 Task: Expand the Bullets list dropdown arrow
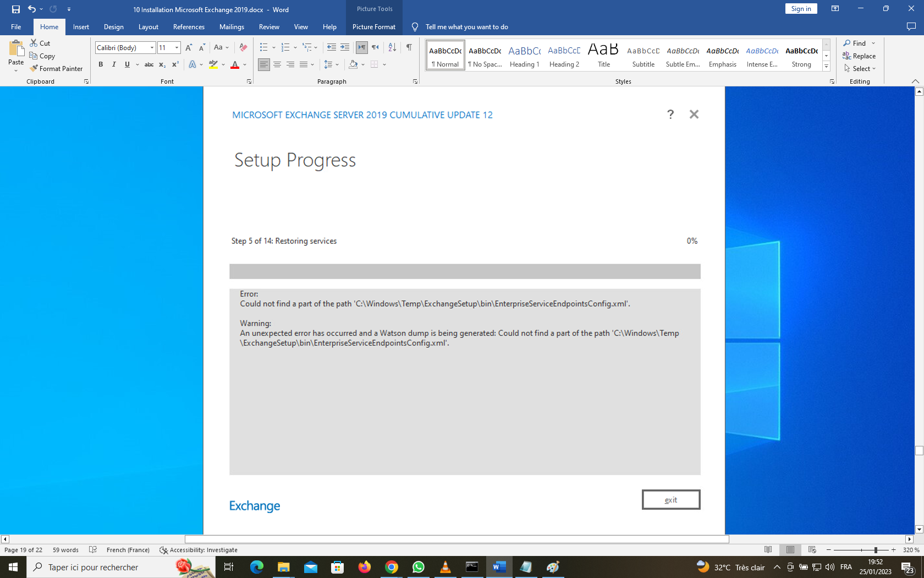273,48
